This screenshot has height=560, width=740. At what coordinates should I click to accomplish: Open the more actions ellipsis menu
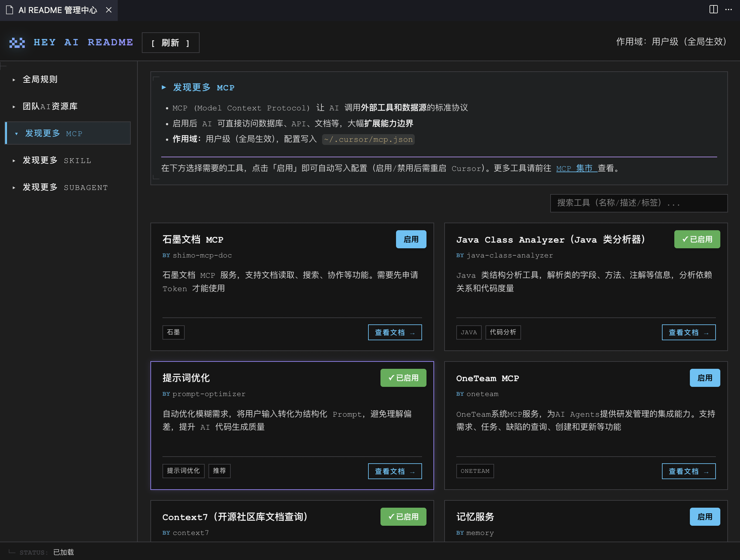728,10
